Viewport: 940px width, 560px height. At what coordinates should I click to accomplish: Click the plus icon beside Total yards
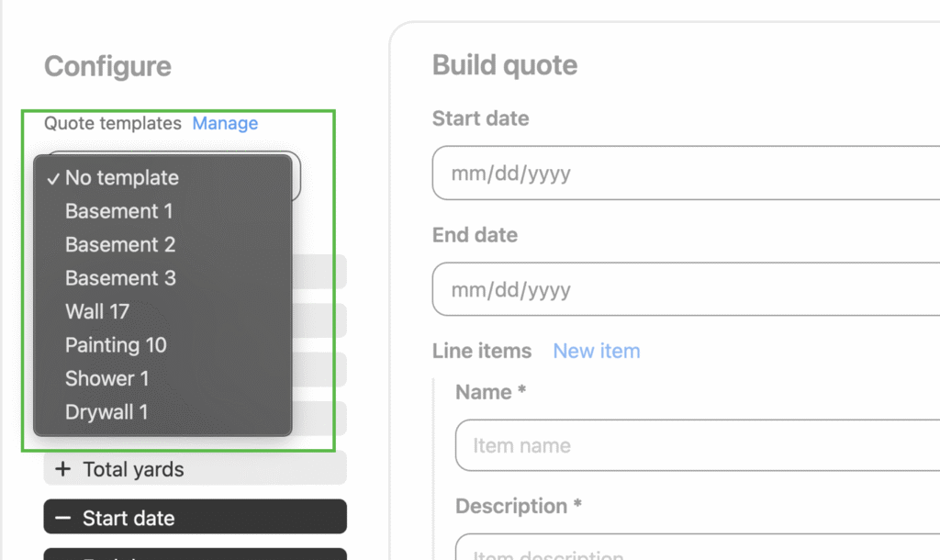pos(62,469)
